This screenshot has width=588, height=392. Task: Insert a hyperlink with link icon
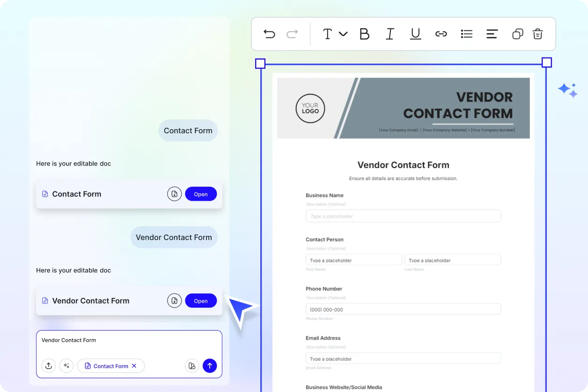[x=441, y=34]
